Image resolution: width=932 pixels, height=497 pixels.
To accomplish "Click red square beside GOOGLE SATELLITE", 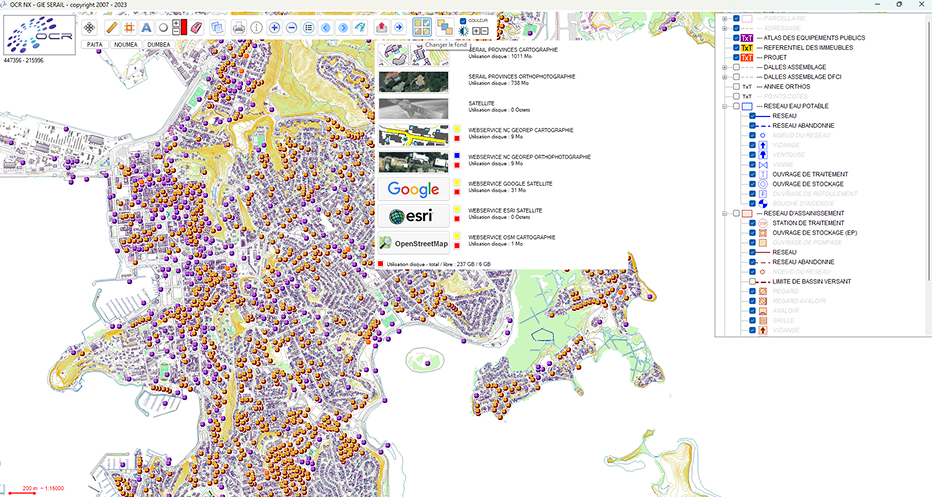I will (456, 192).
